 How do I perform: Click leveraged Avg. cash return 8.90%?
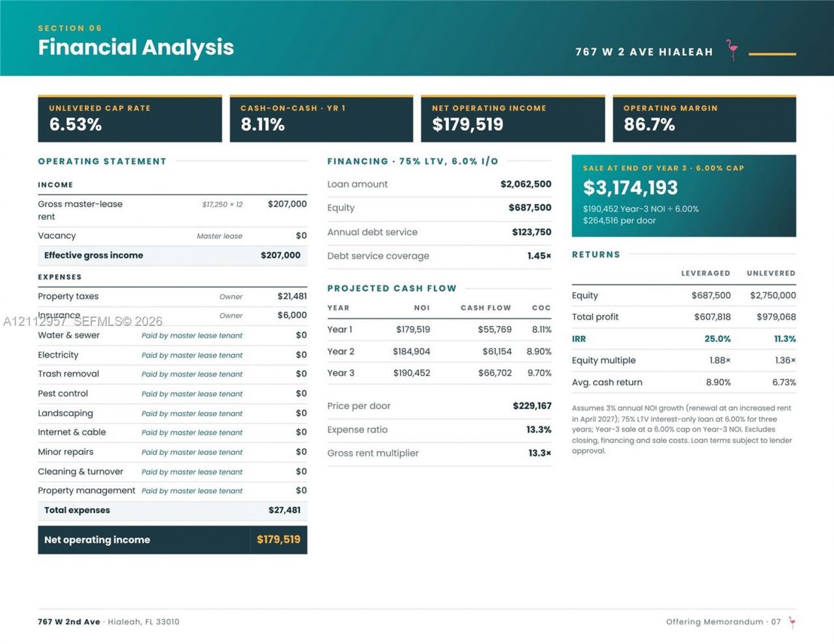click(718, 382)
